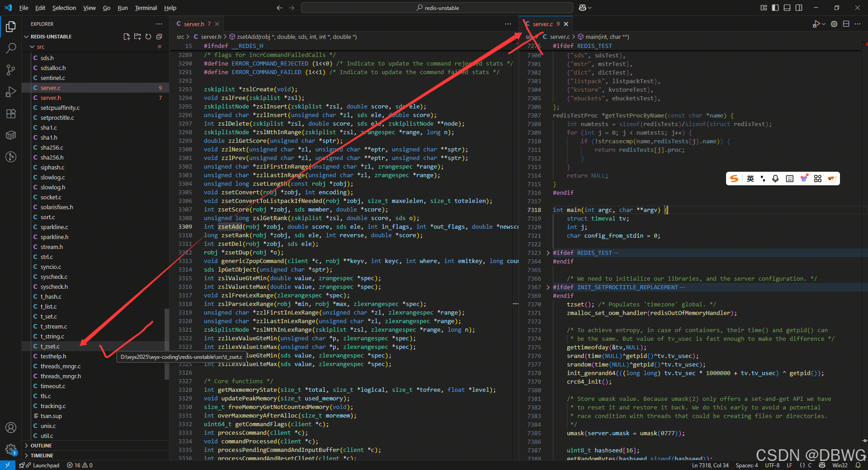Click zsetAdd breadcrumb in server.h editor
Viewport: 868px width, 470px height.
(x=293, y=37)
